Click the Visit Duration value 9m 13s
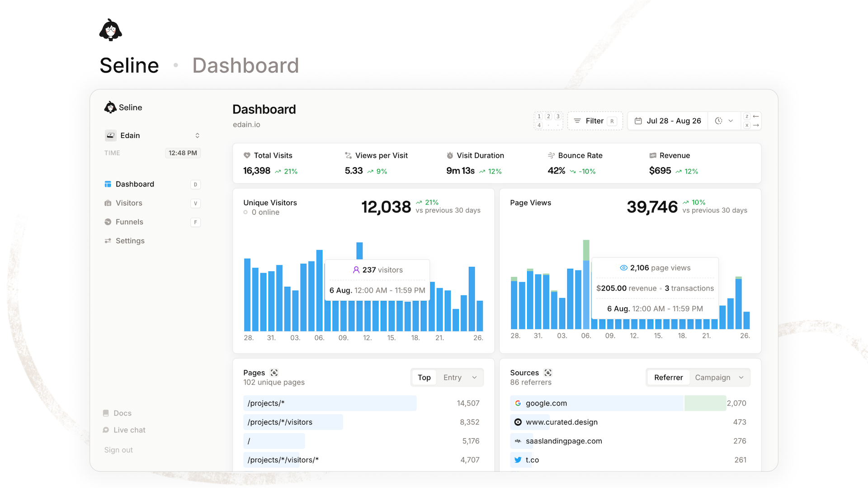Image resolution: width=868 pixels, height=488 pixels. tap(460, 171)
